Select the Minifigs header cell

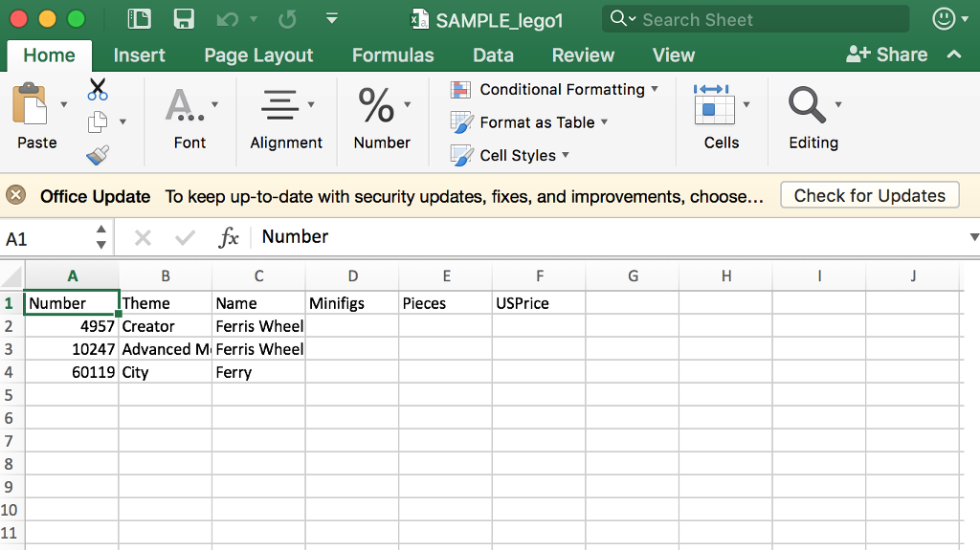coord(352,303)
